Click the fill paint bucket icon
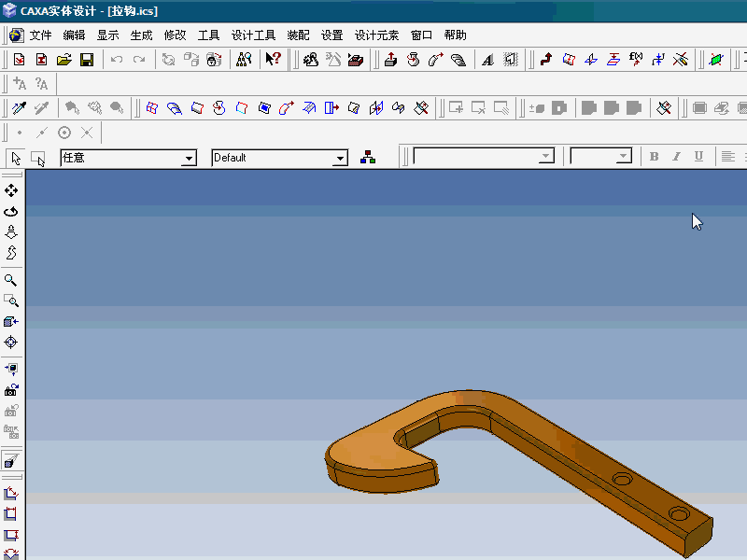This screenshot has width=747, height=560. (x=72, y=108)
